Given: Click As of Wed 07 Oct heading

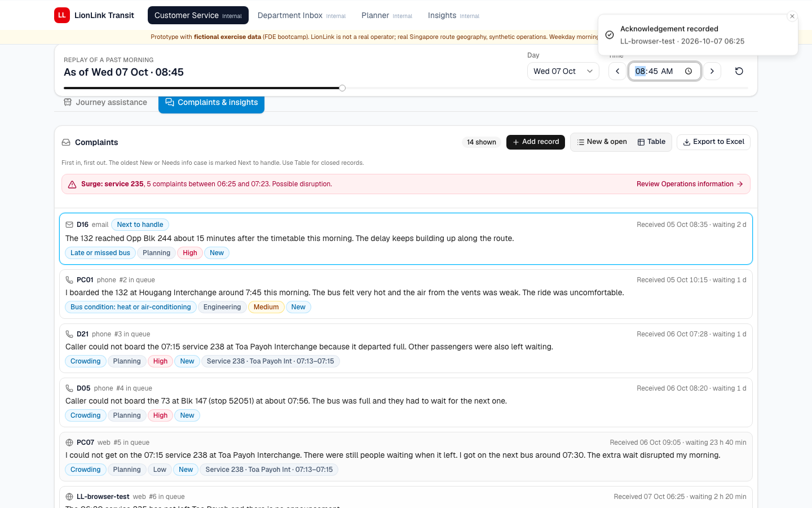Looking at the screenshot, I should (x=123, y=72).
